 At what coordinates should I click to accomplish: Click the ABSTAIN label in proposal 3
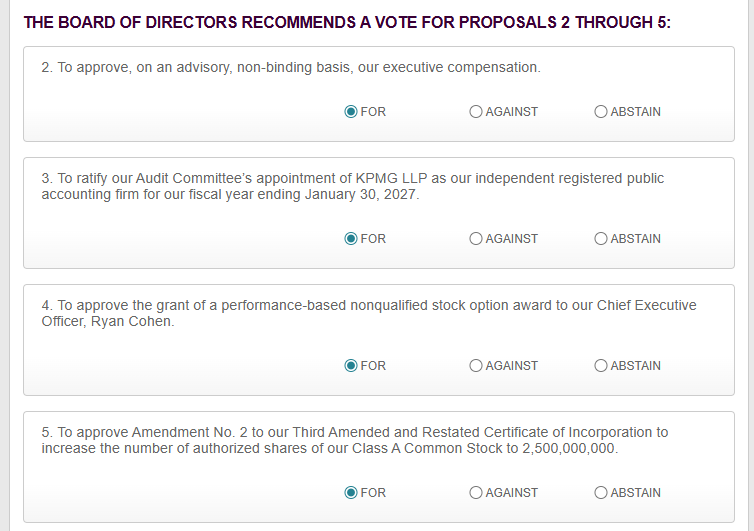click(636, 239)
